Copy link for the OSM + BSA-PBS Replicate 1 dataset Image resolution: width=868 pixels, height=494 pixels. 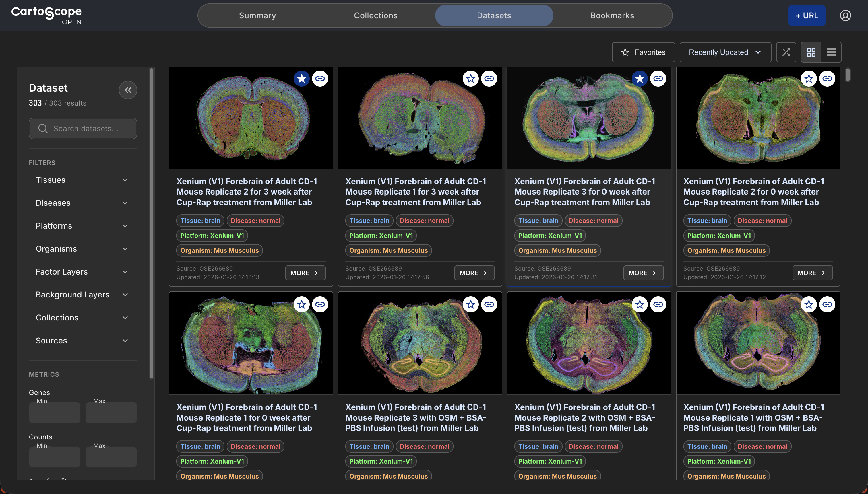point(828,304)
